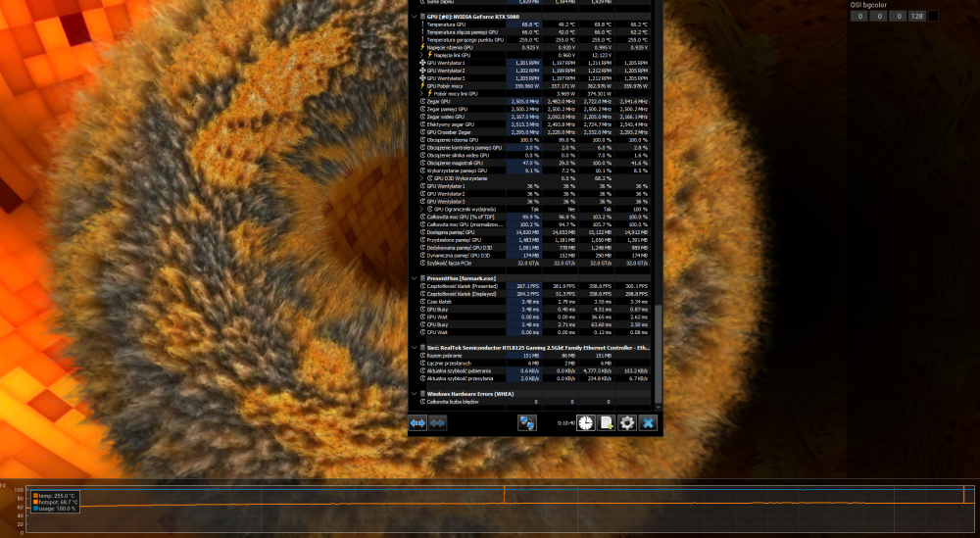
Task: Click the clock icon beside Zegar GPU
Action: coord(423,101)
